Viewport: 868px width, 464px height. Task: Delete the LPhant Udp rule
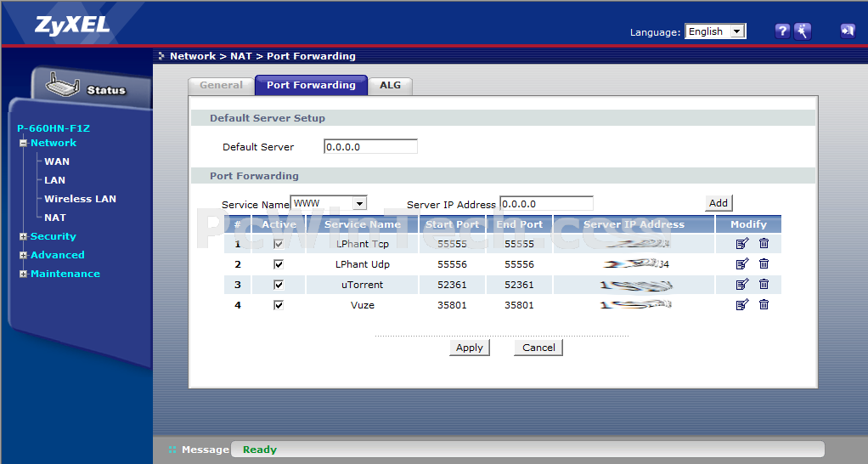click(x=764, y=264)
